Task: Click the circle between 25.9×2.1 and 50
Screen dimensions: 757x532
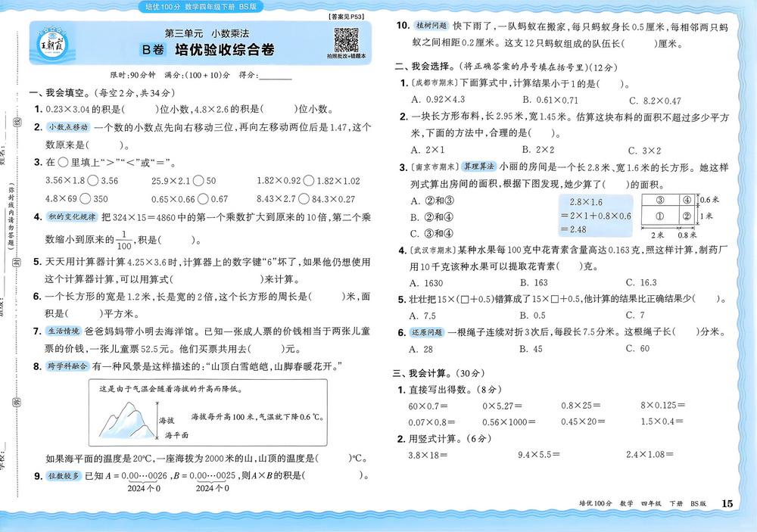Action: coord(198,181)
